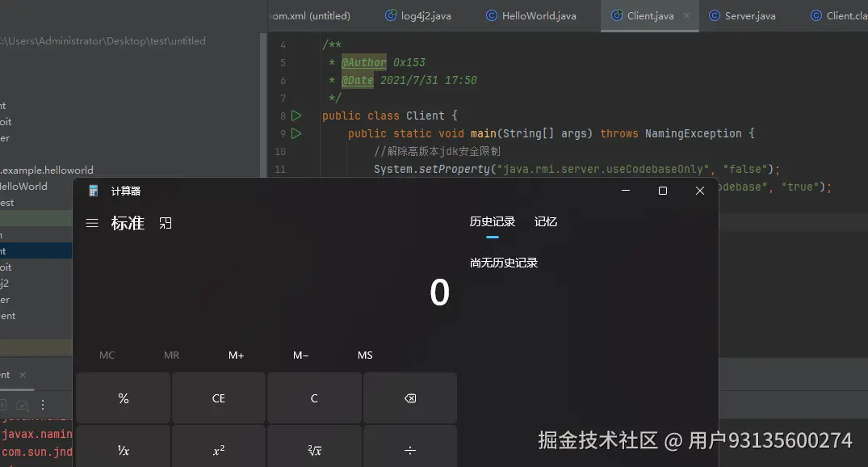Click the percent key on calculator

tap(123, 398)
